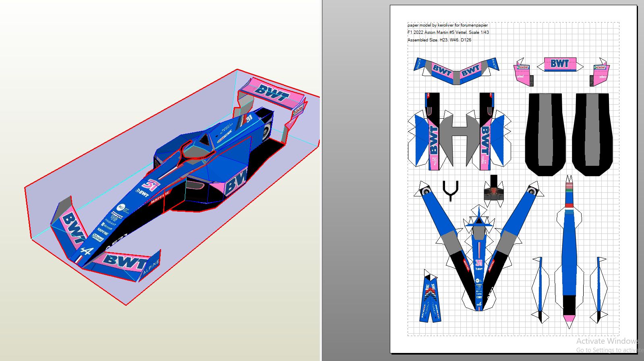
Task: Click the number 31 on the 3D car nose
Action: click(151, 186)
